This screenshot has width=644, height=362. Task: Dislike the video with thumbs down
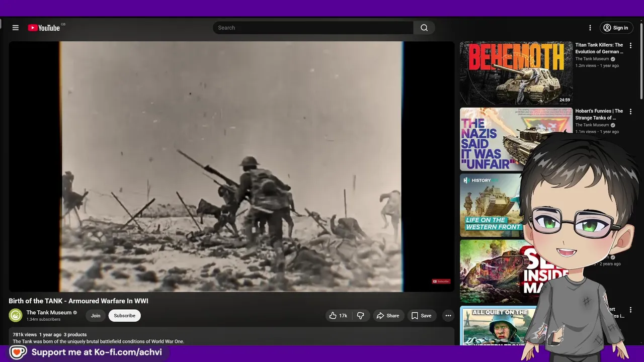coord(360,316)
